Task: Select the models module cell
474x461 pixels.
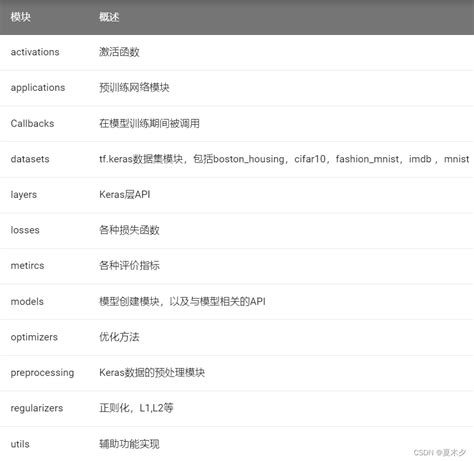Action: pyautogui.click(x=27, y=301)
